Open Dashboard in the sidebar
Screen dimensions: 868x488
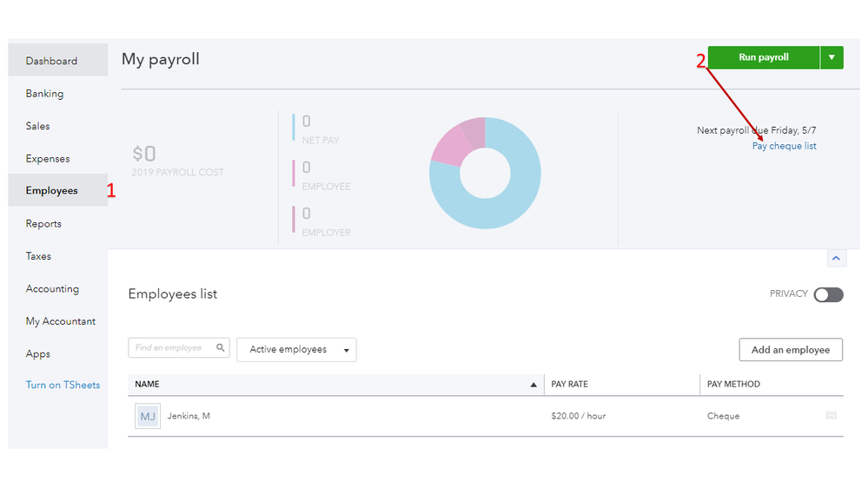point(51,61)
